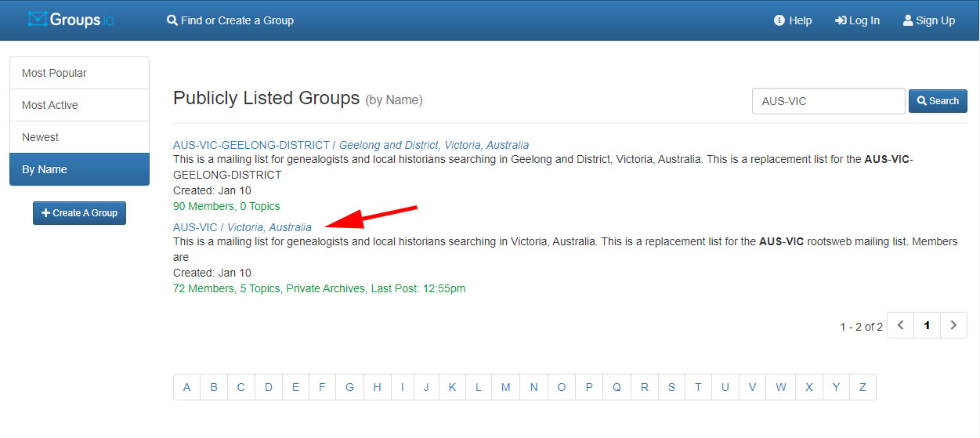Open the AUS-VIC Victoria, Australia group

(242, 227)
